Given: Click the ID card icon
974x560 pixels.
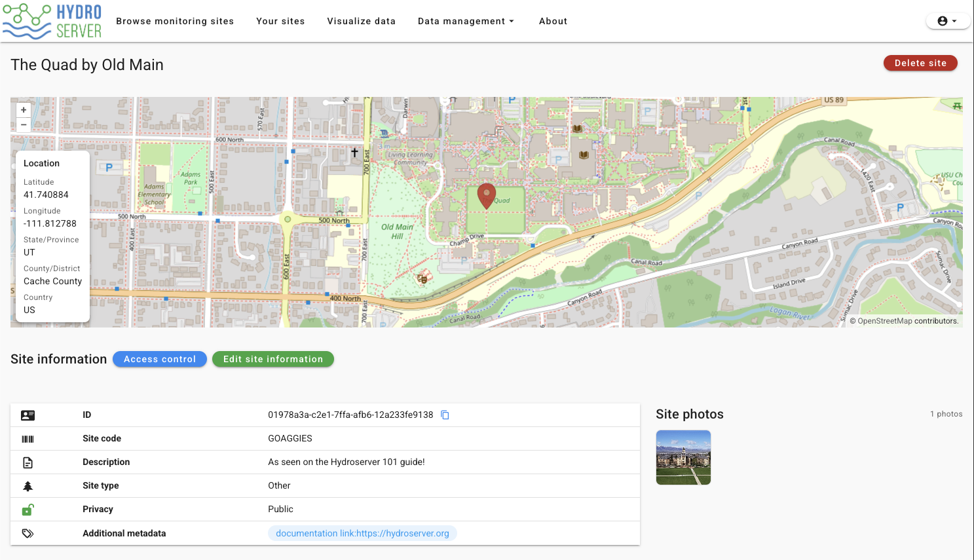Looking at the screenshot, I should click(28, 415).
